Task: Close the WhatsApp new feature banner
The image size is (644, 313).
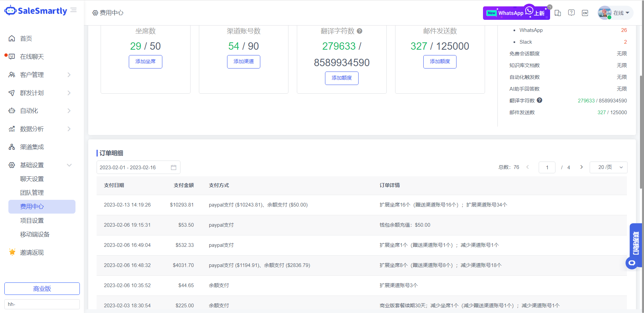Action: [550, 7]
